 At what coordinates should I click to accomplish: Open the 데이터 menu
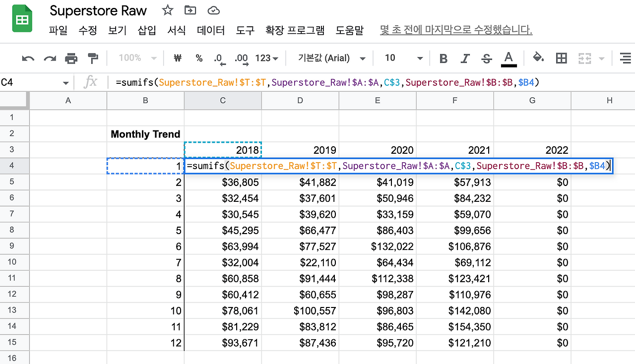(x=210, y=30)
